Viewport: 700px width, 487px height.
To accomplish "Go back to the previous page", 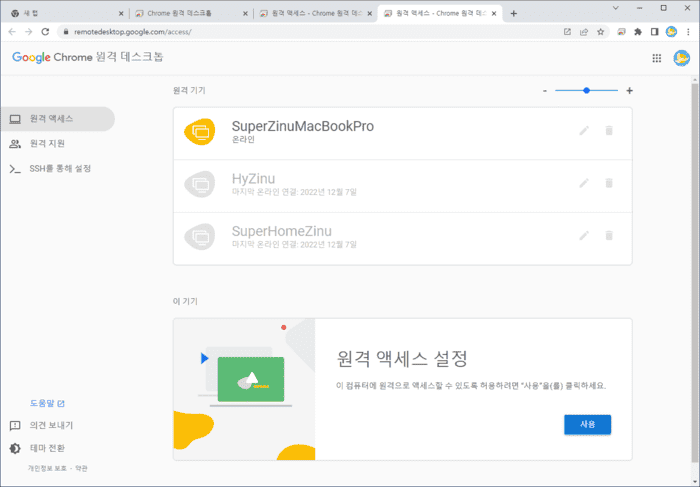I will pyautogui.click(x=12, y=32).
